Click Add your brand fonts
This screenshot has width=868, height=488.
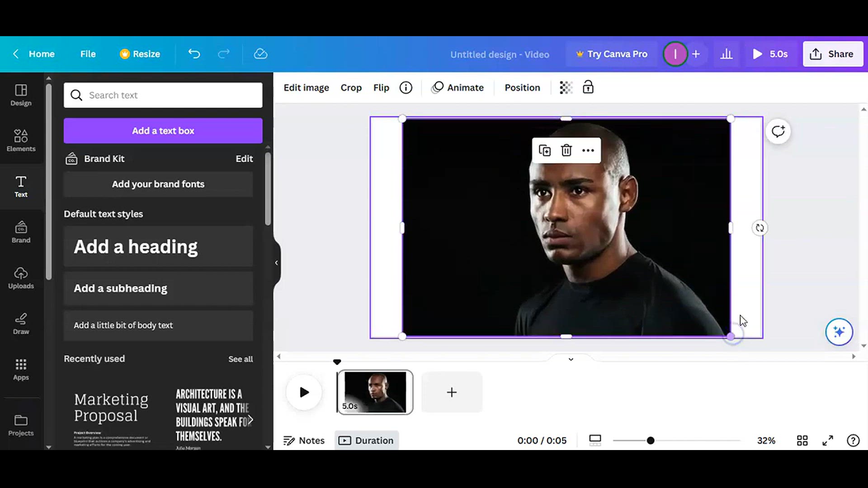(x=158, y=184)
